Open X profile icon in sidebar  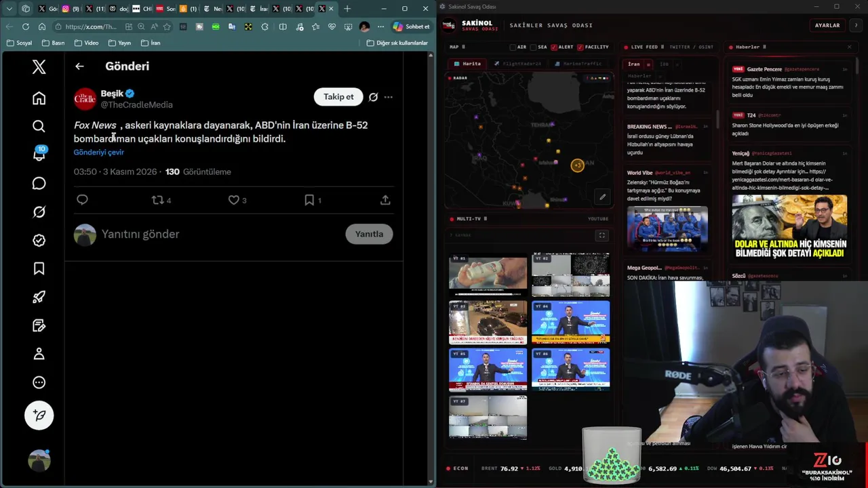tap(39, 354)
